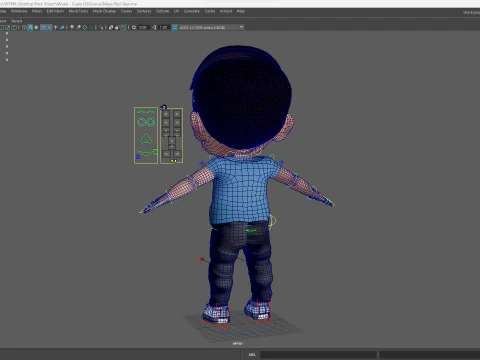Select the left hand tip control
Image resolution: width=480 pixels, height=360 pixels.
click(142, 211)
